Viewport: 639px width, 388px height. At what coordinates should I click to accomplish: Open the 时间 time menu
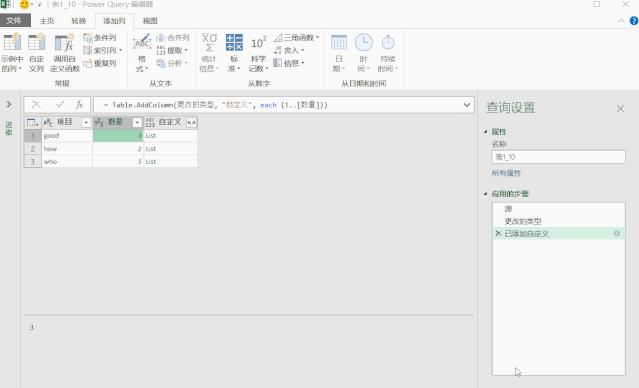(x=363, y=53)
